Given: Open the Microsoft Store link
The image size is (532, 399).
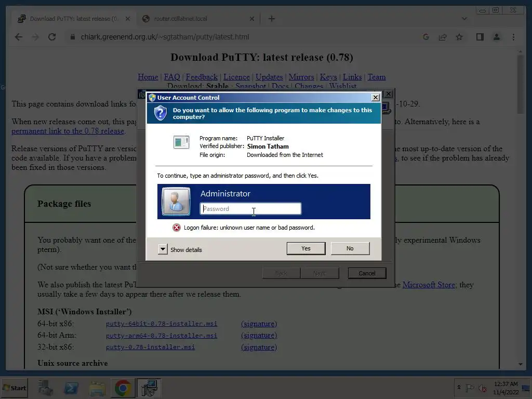Looking at the screenshot, I should tap(429, 285).
